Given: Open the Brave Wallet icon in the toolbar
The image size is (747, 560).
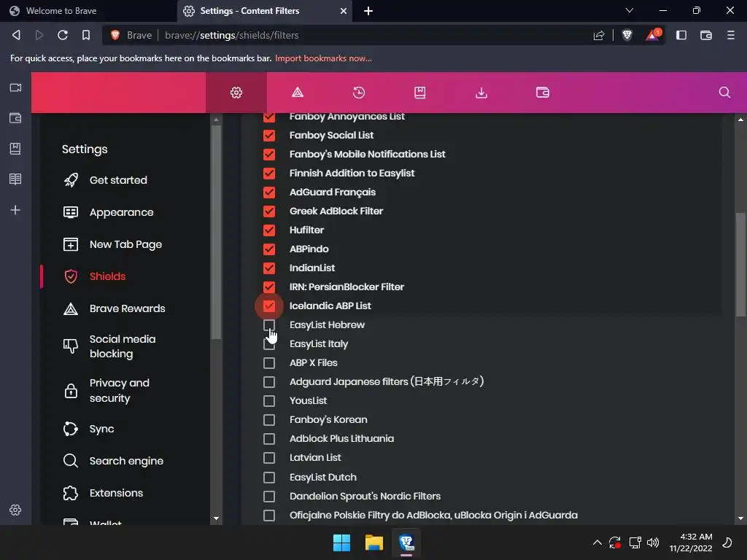Looking at the screenshot, I should coord(706,35).
